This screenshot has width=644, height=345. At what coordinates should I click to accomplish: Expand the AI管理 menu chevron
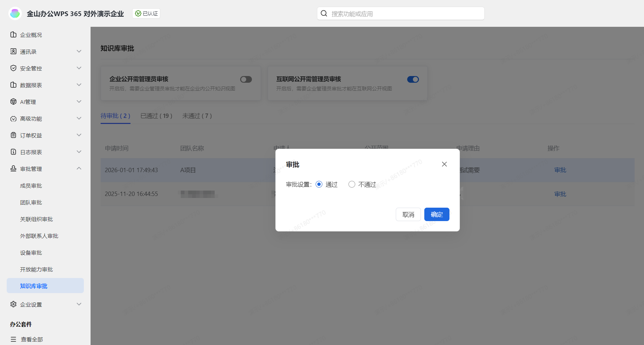click(79, 101)
